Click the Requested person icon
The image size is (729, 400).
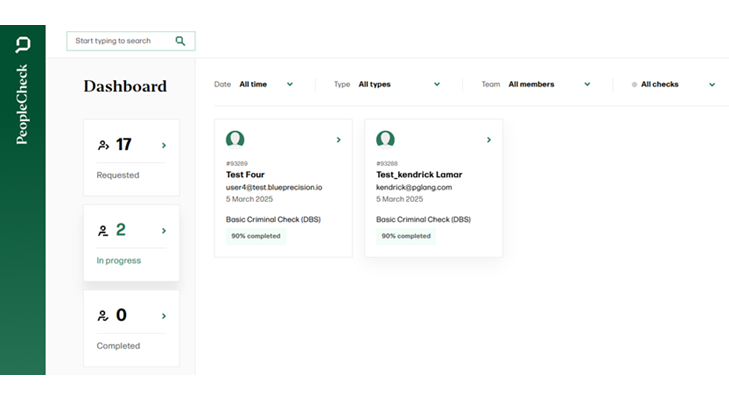(103, 146)
